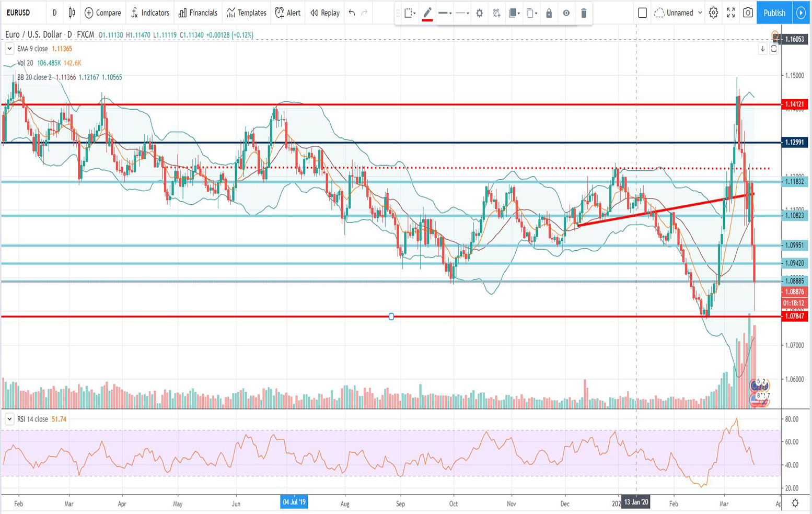This screenshot has width=812, height=514.
Task: Collapse the RSI 14 legend
Action: click(x=9, y=419)
